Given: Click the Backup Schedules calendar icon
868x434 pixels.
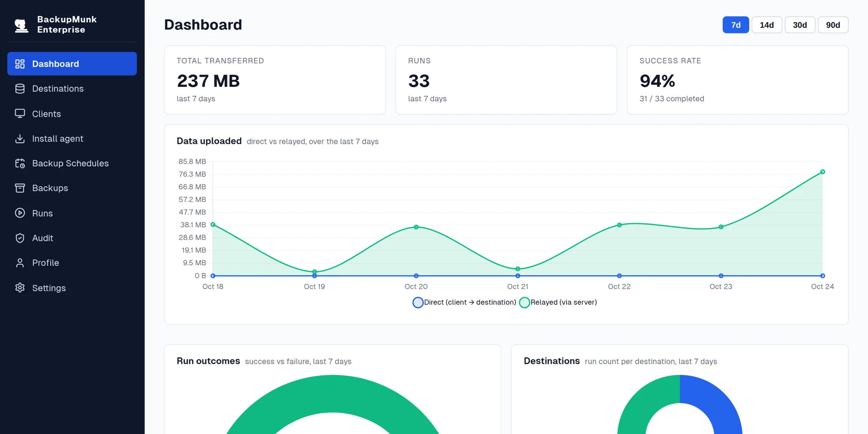Looking at the screenshot, I should click(x=20, y=163).
